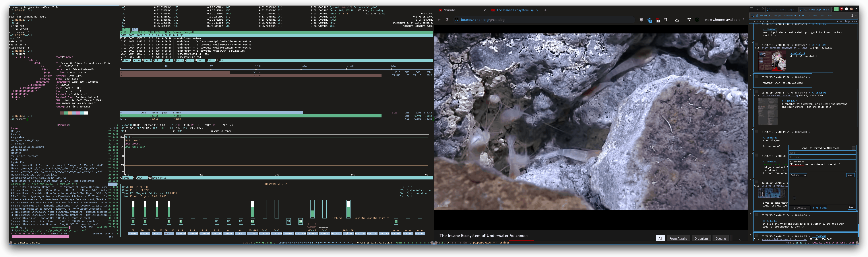Viewport: 868px width, 257px height.
Task: Reload the 4chan catalog page
Action: click(x=447, y=20)
